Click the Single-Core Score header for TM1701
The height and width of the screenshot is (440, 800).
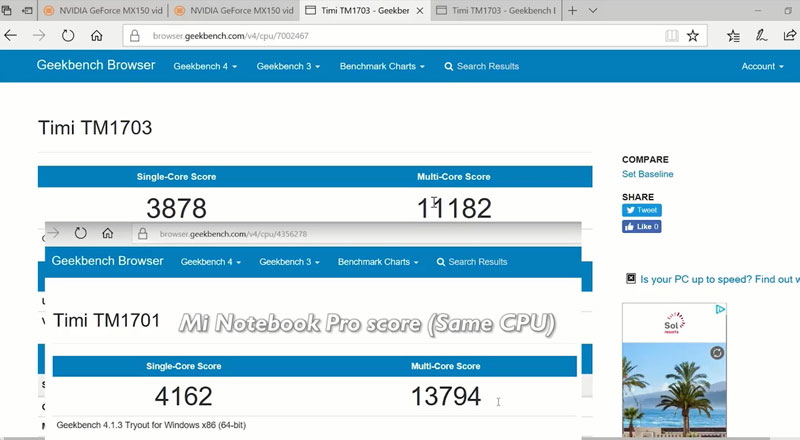pos(184,366)
